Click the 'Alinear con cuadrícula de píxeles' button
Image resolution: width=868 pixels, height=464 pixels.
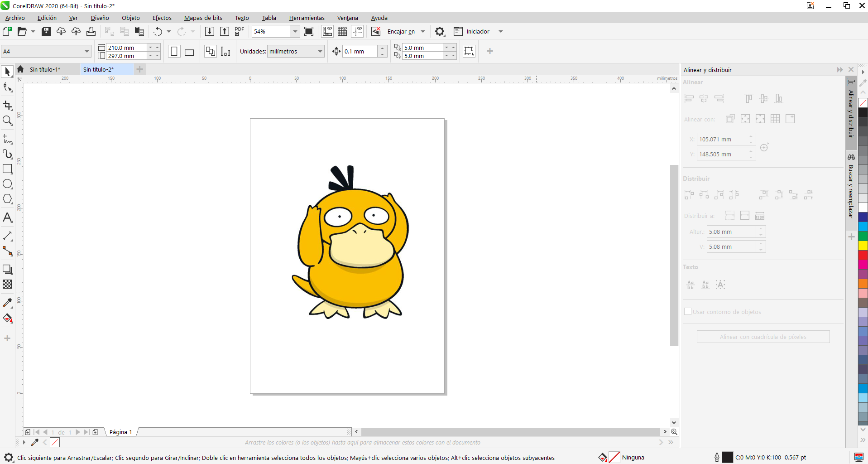(x=763, y=337)
